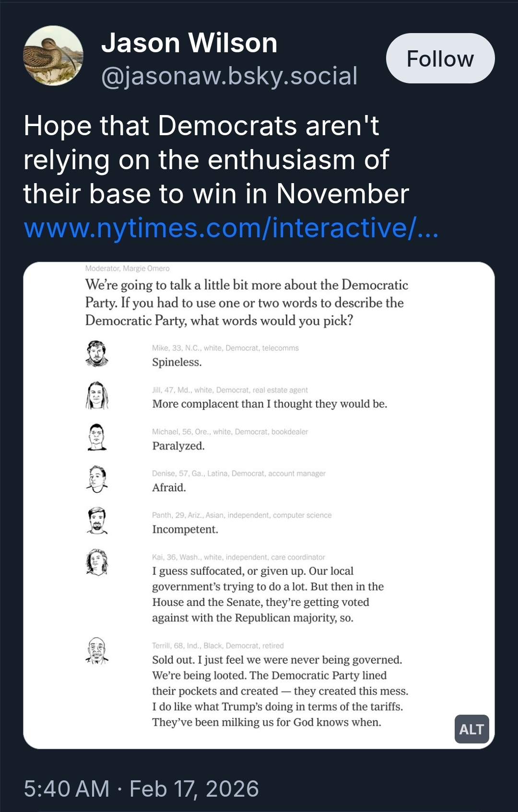Click Kai's "suffocated, or given up" response
Image resolution: width=518 pixels, height=812 pixels.
click(268, 594)
